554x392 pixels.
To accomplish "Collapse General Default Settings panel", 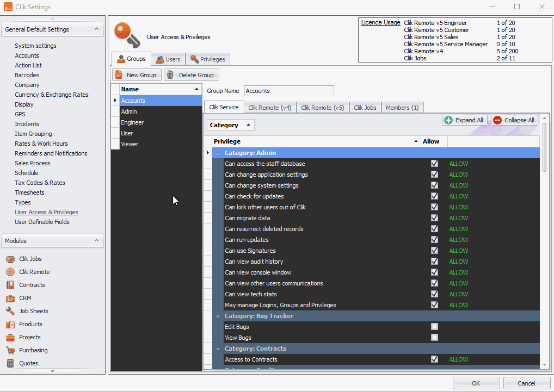I will (x=96, y=29).
